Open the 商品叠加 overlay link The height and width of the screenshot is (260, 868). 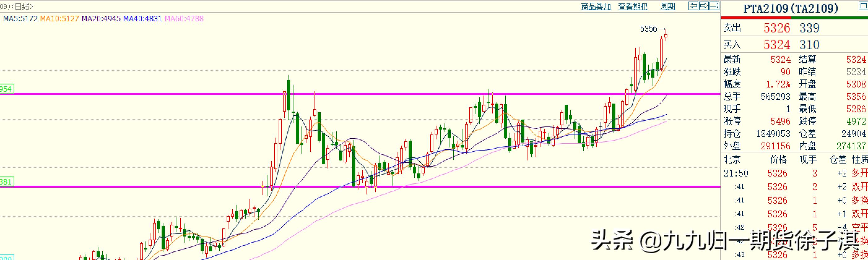(596, 6)
